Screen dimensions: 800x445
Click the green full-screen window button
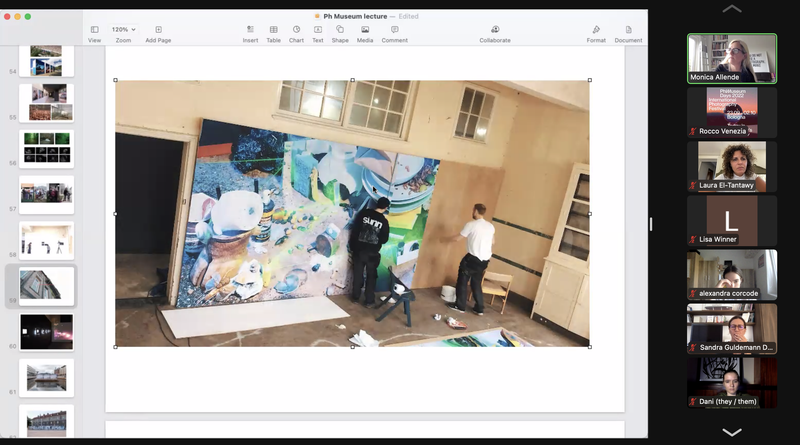(x=28, y=16)
